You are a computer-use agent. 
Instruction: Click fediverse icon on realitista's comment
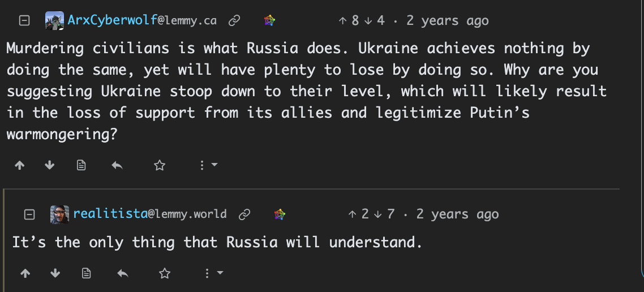pyautogui.click(x=280, y=214)
